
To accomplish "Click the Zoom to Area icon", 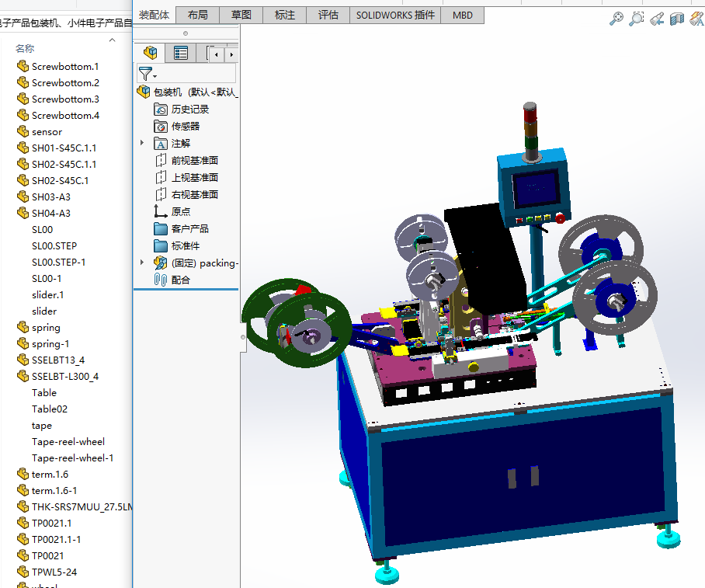I will (x=636, y=19).
